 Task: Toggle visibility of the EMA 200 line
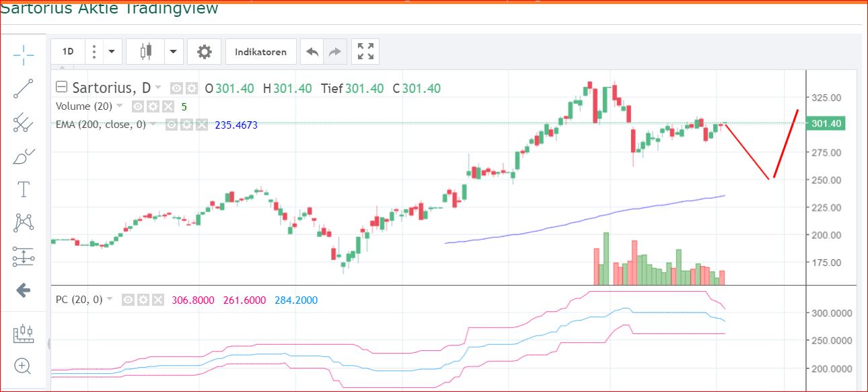point(172,125)
